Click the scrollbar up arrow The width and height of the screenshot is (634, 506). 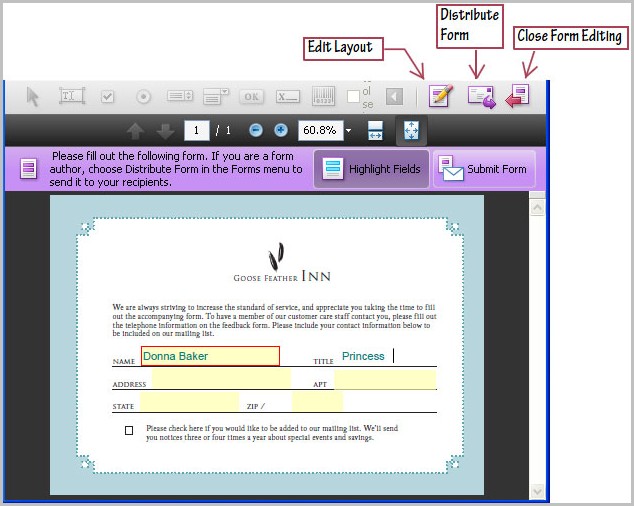[537, 208]
